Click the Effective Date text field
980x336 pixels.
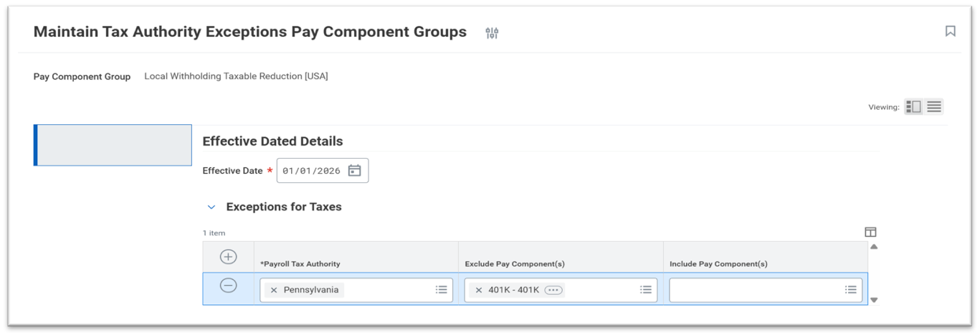click(x=312, y=171)
